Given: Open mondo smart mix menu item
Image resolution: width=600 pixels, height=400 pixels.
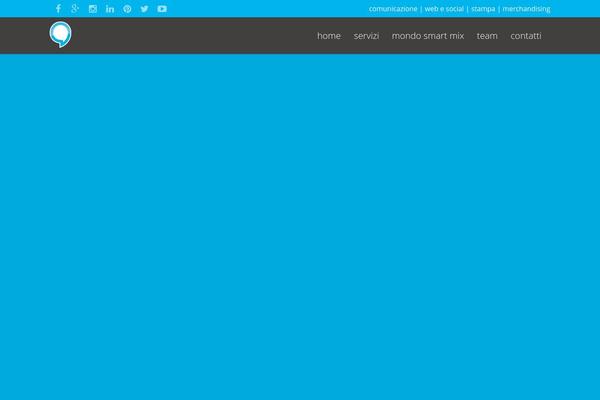Looking at the screenshot, I should coord(428,36).
